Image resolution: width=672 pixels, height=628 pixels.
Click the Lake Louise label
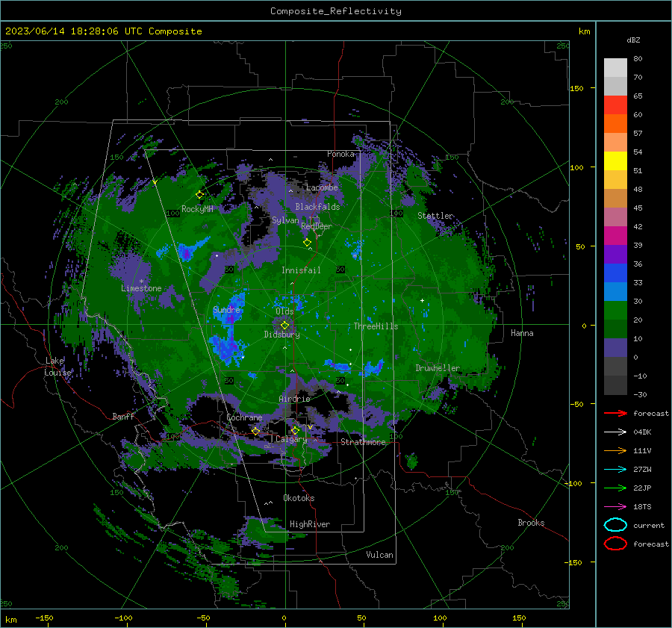click(x=58, y=367)
